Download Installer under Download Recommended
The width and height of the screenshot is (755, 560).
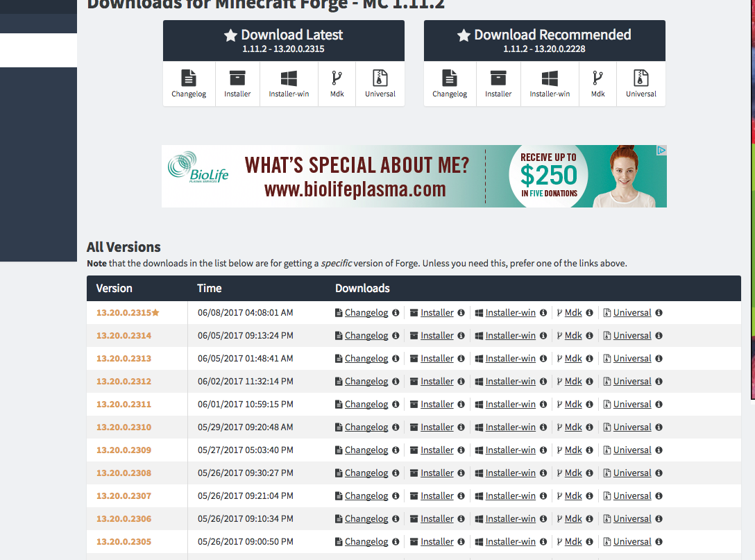(498, 84)
